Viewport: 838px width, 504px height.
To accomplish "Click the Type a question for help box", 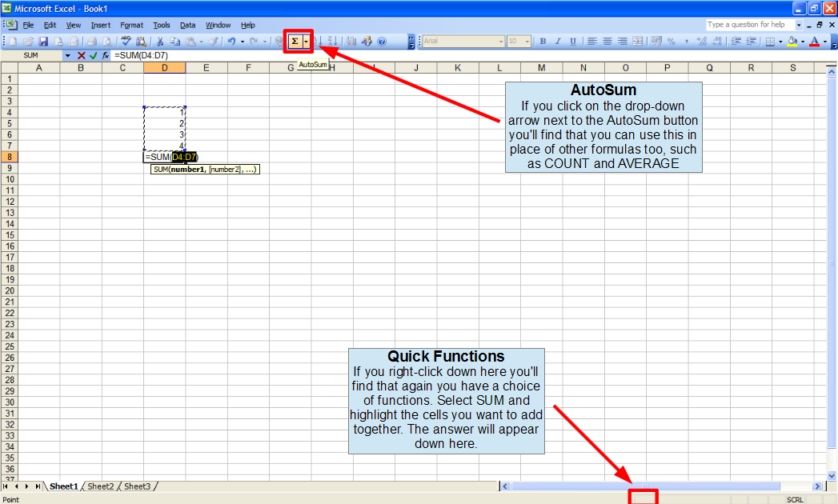I will pos(750,25).
